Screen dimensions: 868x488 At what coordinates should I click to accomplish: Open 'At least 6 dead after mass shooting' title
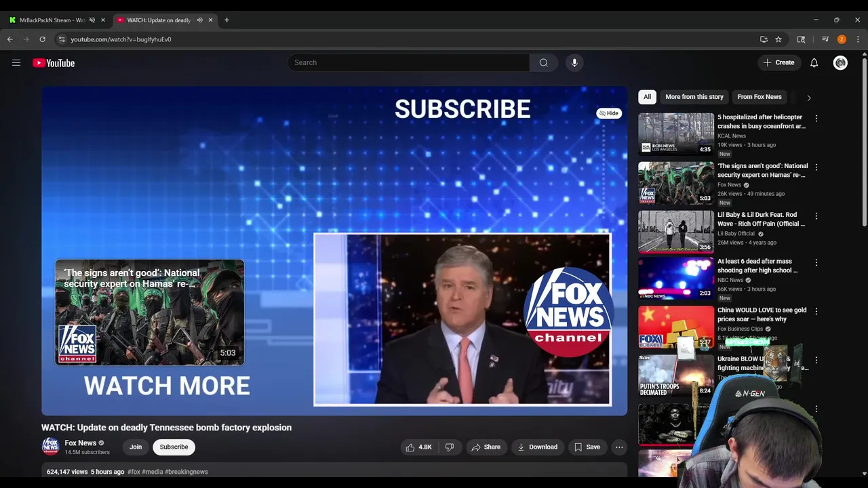click(757, 266)
